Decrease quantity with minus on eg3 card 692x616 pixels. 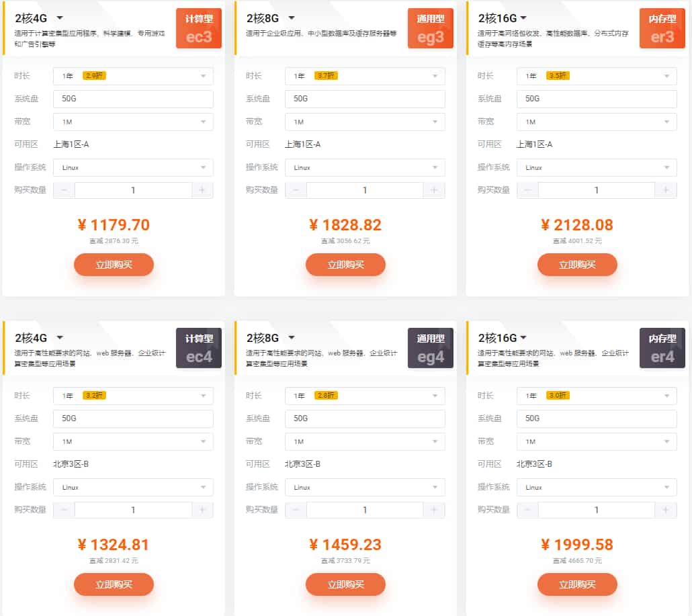point(296,190)
